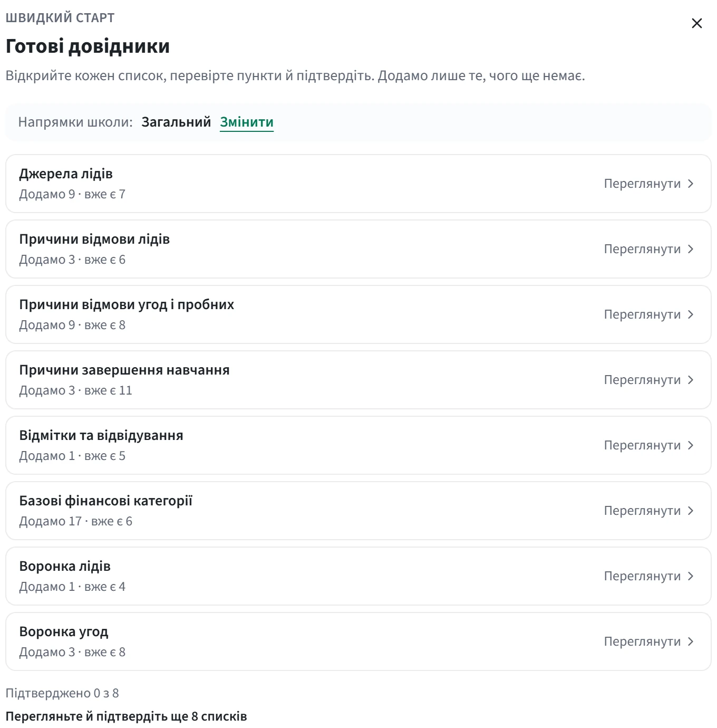Select the Причини завершення навчання title
Viewport: 717px width, 728px height.
[124, 370]
